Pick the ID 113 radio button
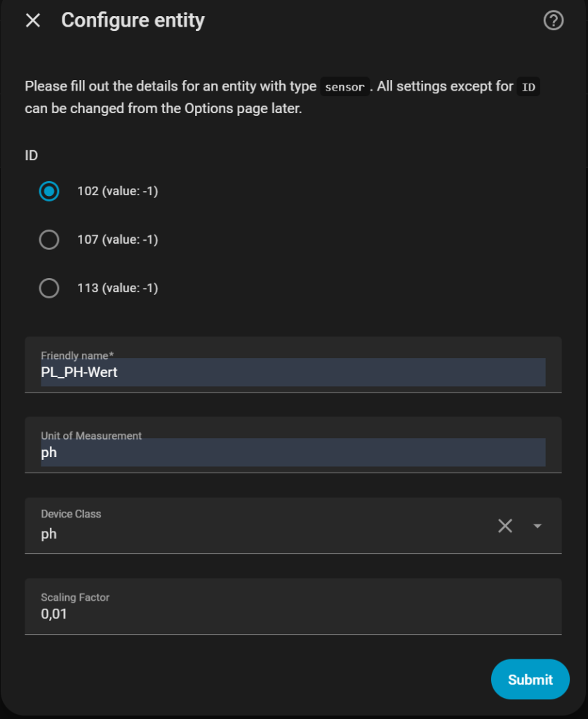 [49, 289]
